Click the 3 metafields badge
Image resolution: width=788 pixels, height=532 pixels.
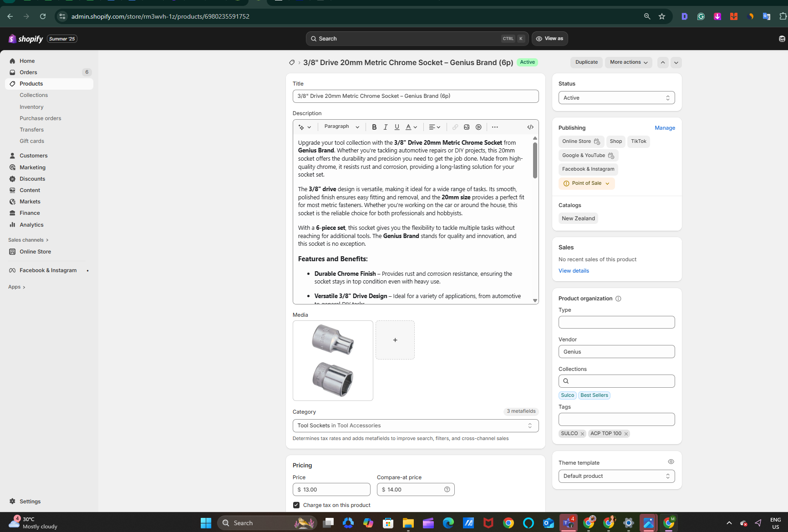[521, 411]
